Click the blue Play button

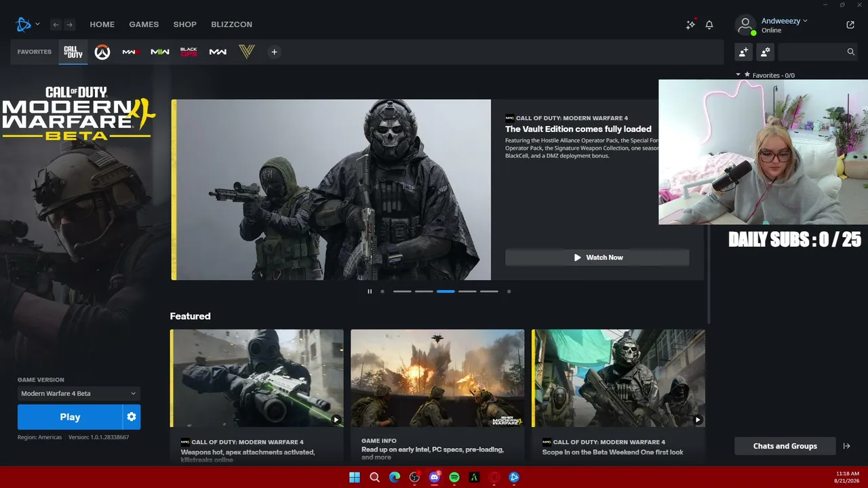point(70,417)
